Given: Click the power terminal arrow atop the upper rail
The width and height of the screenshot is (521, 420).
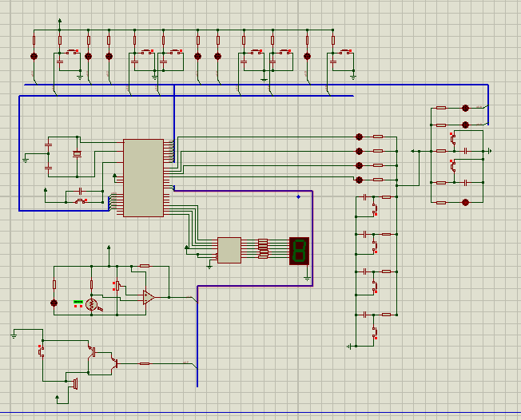Looking at the screenshot, I should pyautogui.click(x=60, y=21).
